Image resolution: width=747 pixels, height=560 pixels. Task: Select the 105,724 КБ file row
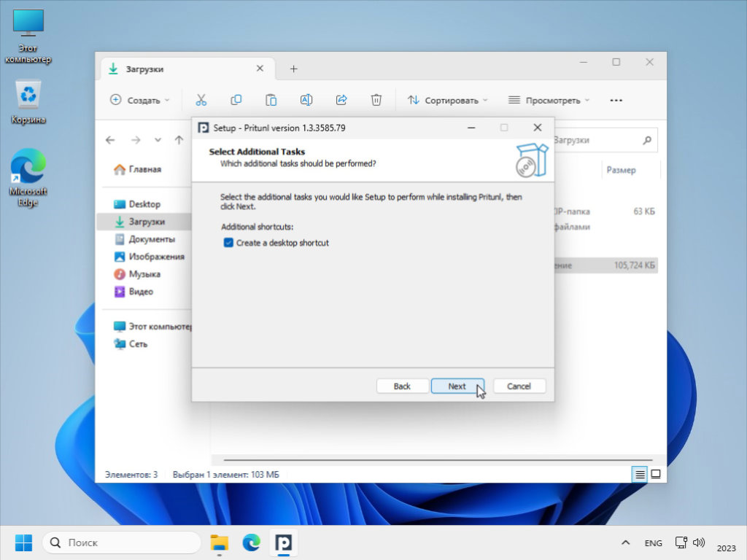[606, 265]
